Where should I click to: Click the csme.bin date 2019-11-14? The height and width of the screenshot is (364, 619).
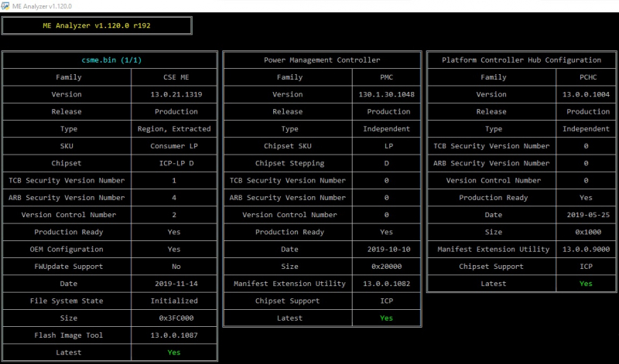[176, 284]
